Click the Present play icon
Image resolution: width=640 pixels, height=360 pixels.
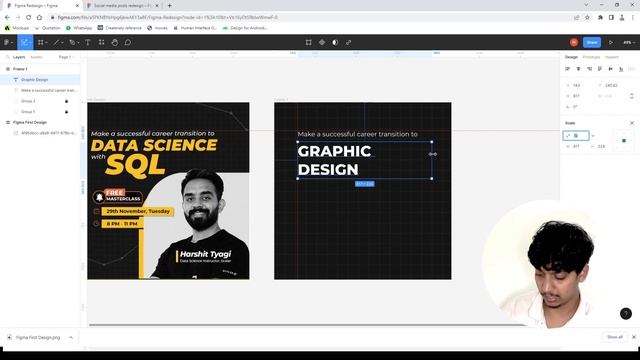[x=611, y=42]
